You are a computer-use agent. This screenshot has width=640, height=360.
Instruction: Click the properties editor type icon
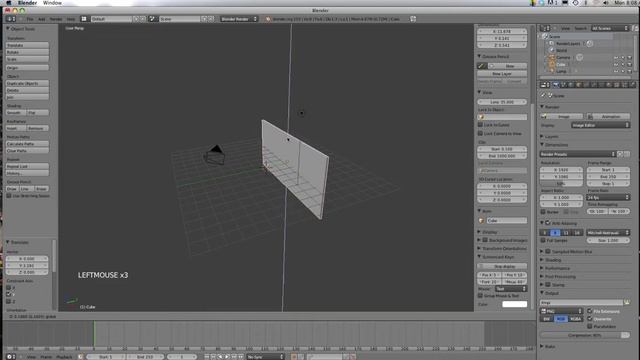pyautogui.click(x=545, y=85)
